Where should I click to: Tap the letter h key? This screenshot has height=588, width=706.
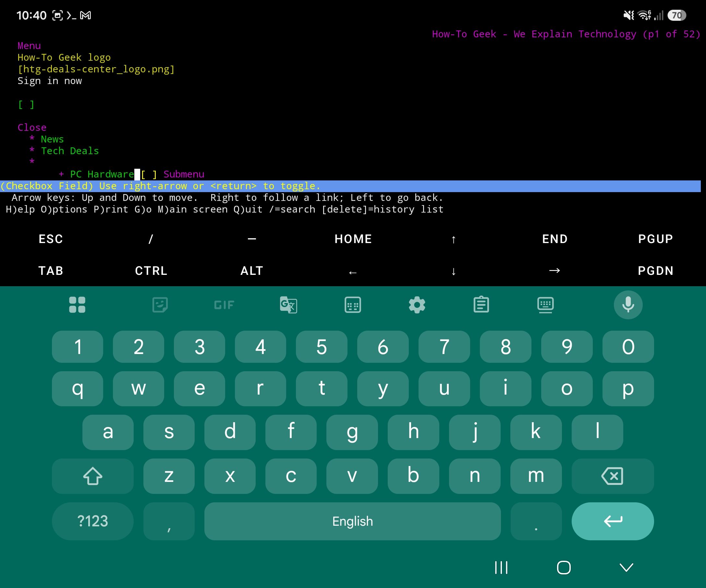pos(413,432)
